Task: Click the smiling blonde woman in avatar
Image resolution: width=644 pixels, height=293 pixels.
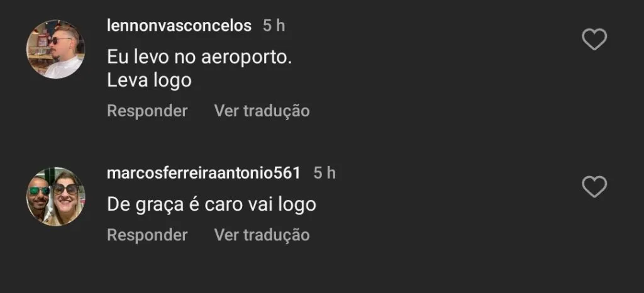Action: pos(67,197)
